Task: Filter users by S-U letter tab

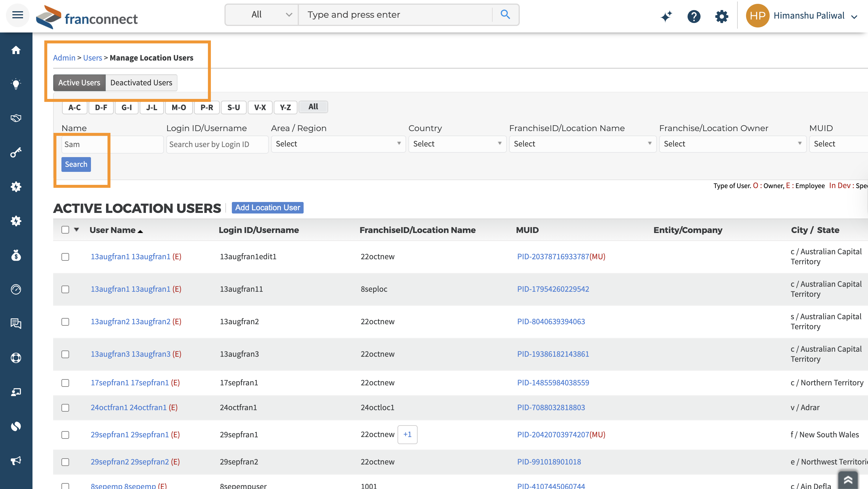Action: 233,107
